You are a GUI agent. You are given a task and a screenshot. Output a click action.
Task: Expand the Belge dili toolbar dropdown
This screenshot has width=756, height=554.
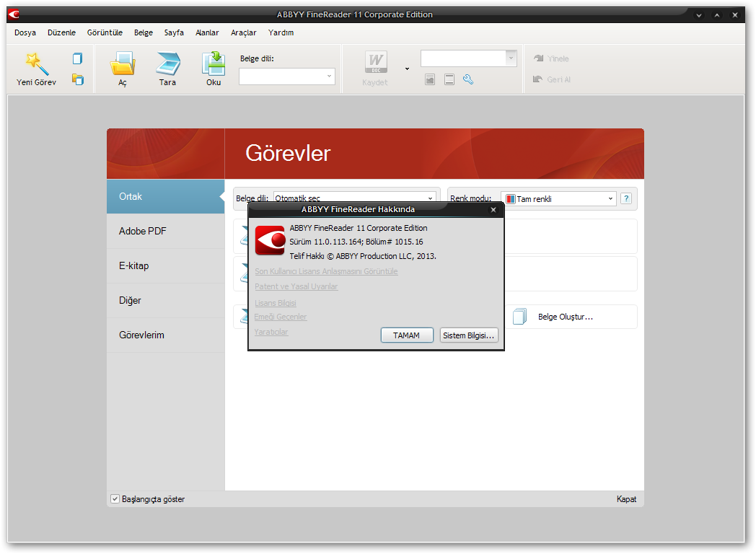click(x=329, y=76)
